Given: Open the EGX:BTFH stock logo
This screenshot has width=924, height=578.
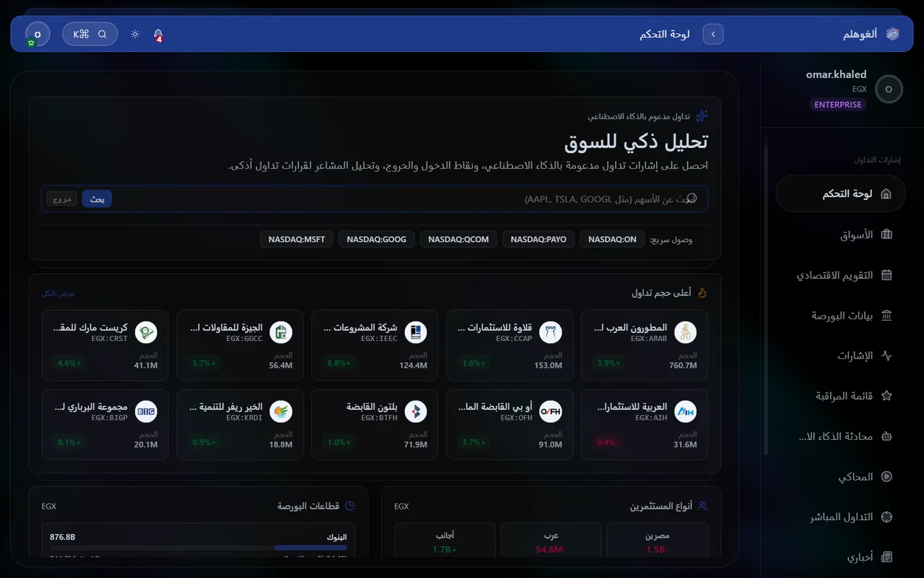Looking at the screenshot, I should click(x=416, y=412).
